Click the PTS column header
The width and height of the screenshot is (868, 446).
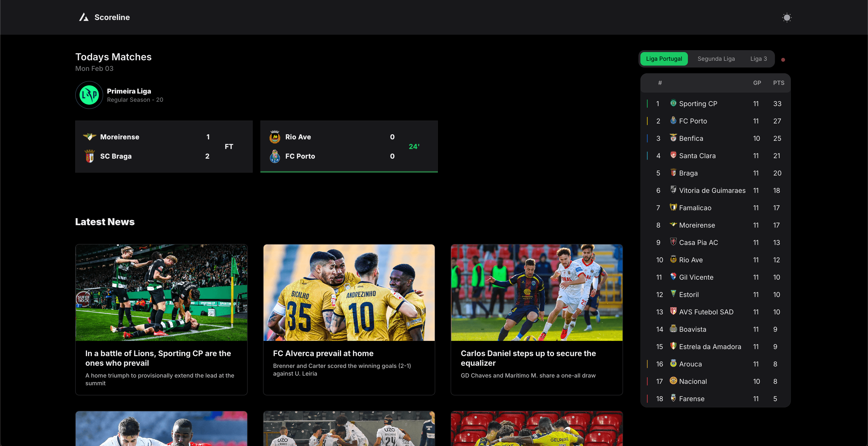(x=778, y=83)
